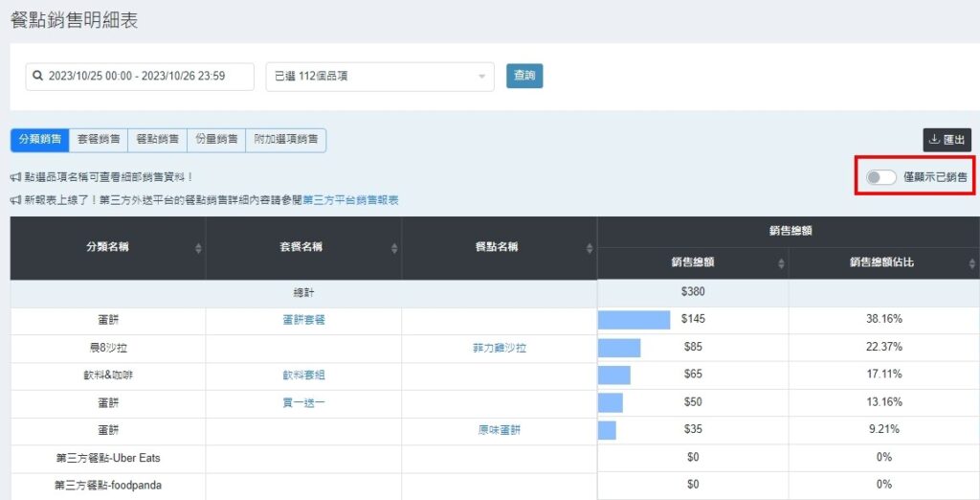
Task: Click the date range input field
Action: click(144, 77)
